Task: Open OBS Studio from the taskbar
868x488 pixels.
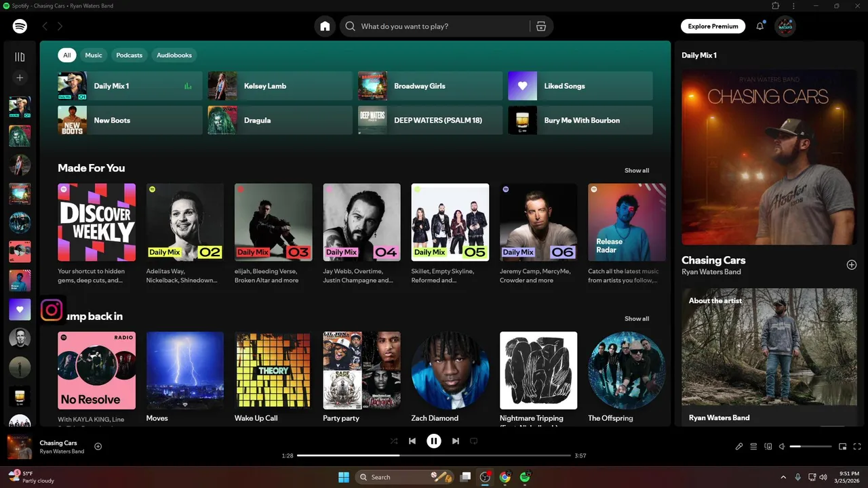Action: coord(485,477)
